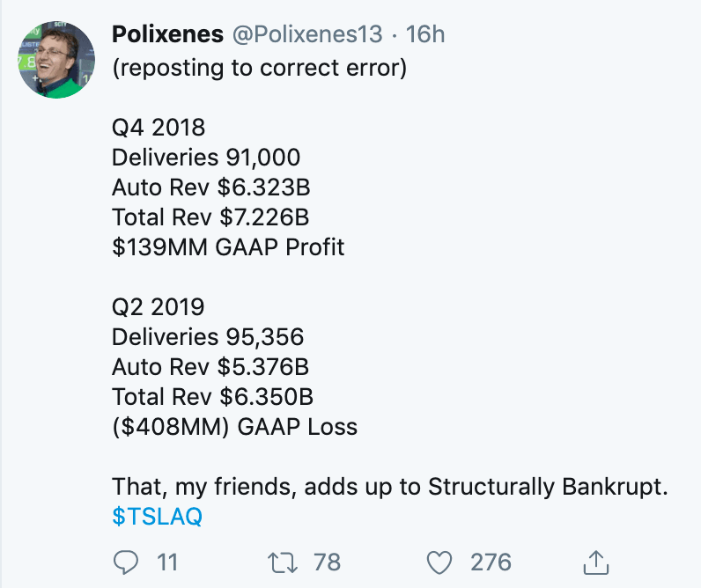Open the share menu icon
The height and width of the screenshot is (588, 701).
(x=596, y=562)
